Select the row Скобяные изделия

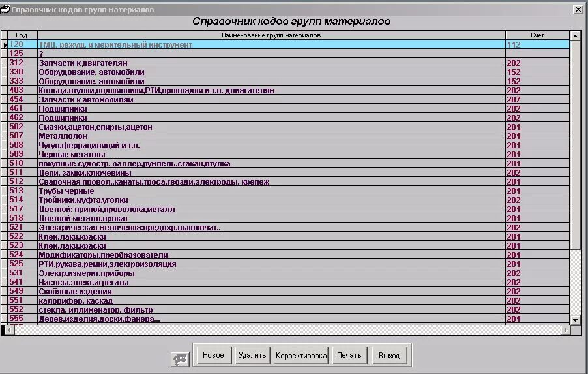tap(288, 291)
